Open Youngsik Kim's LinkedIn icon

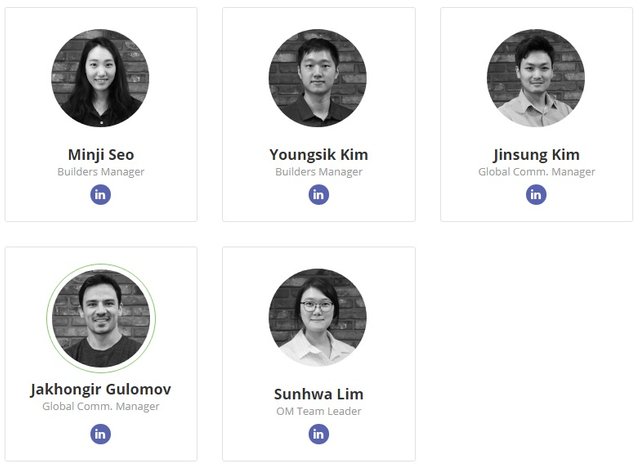point(318,195)
